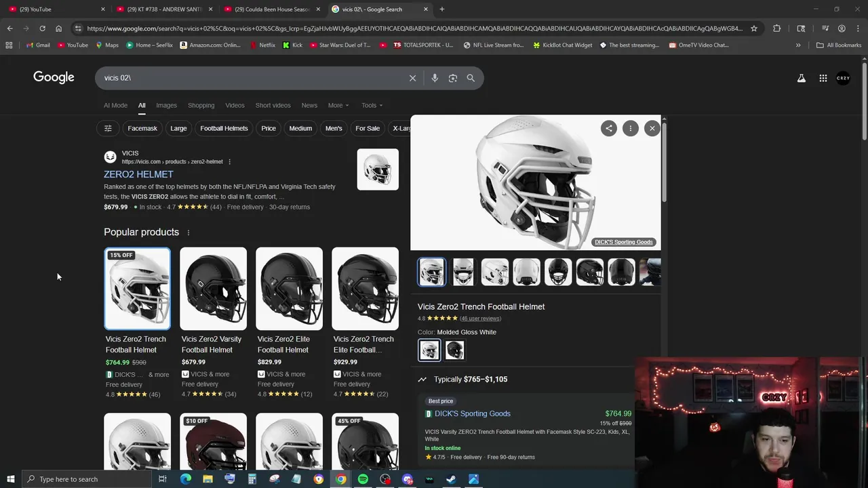The image size is (868, 488).
Task: Close the Vicis Zero2 Trench product panel
Action: pyautogui.click(x=652, y=128)
